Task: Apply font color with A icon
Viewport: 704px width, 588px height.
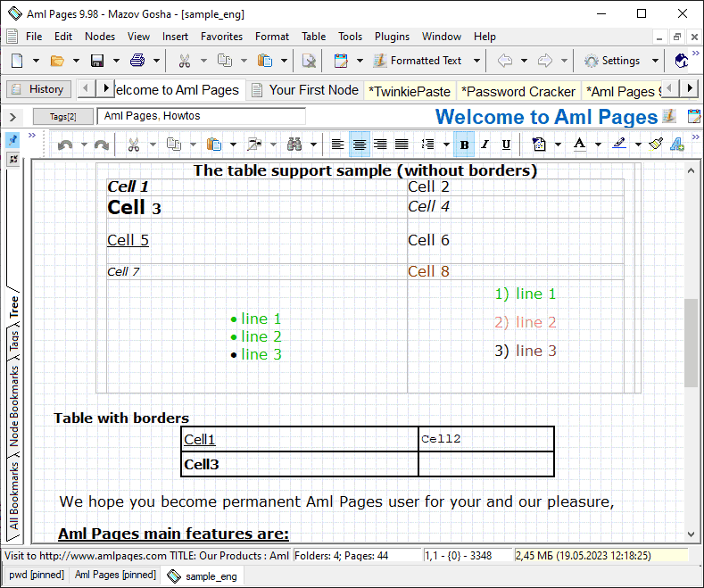Action: [580, 145]
